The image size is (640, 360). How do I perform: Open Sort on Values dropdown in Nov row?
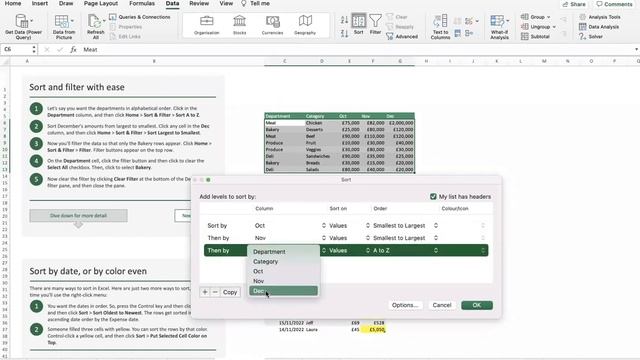(349, 238)
